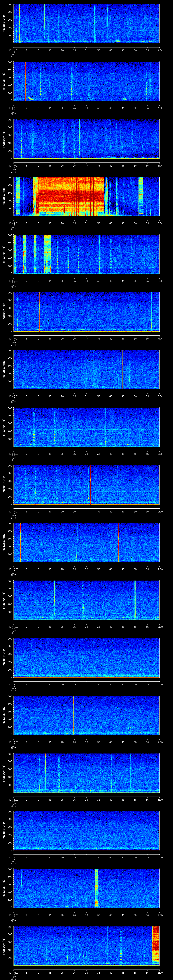Click the 5:00 end time label
This screenshot has width=173, height=980.
pos(160,223)
